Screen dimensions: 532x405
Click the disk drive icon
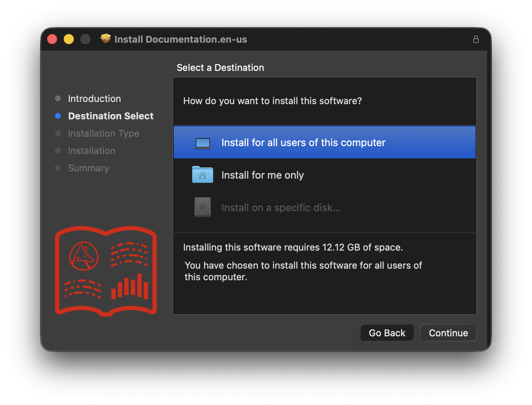(202, 207)
